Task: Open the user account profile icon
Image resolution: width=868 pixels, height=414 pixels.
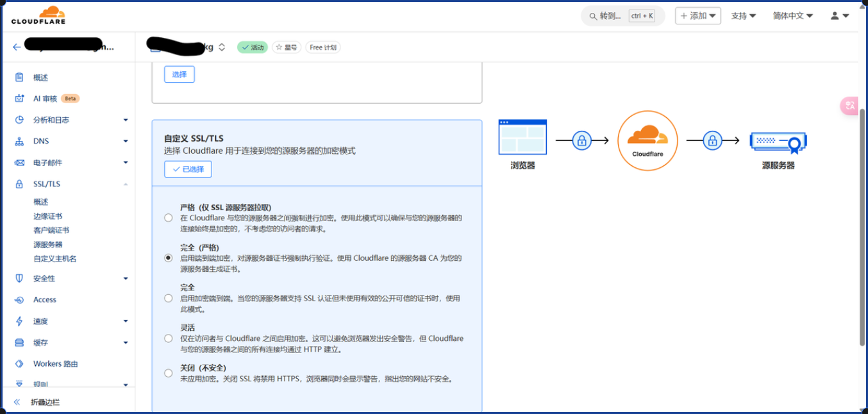Action: point(835,16)
